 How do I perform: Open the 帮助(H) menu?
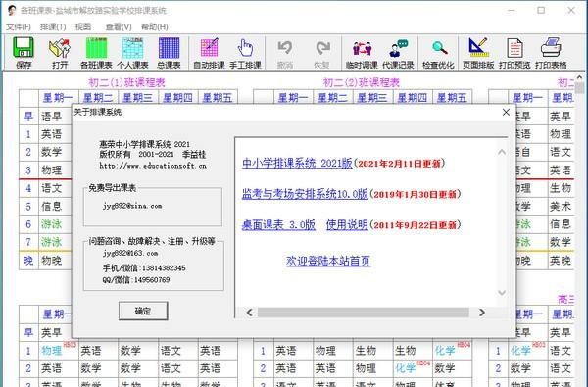[x=154, y=26]
